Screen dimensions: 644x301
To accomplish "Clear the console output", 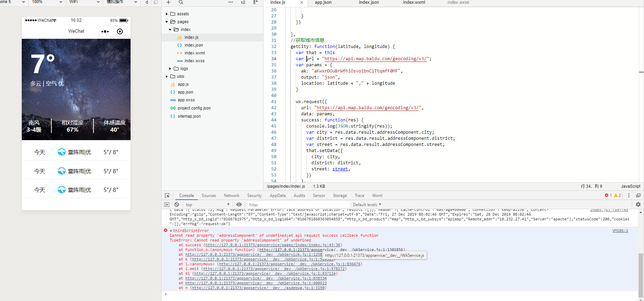I will point(176,204).
